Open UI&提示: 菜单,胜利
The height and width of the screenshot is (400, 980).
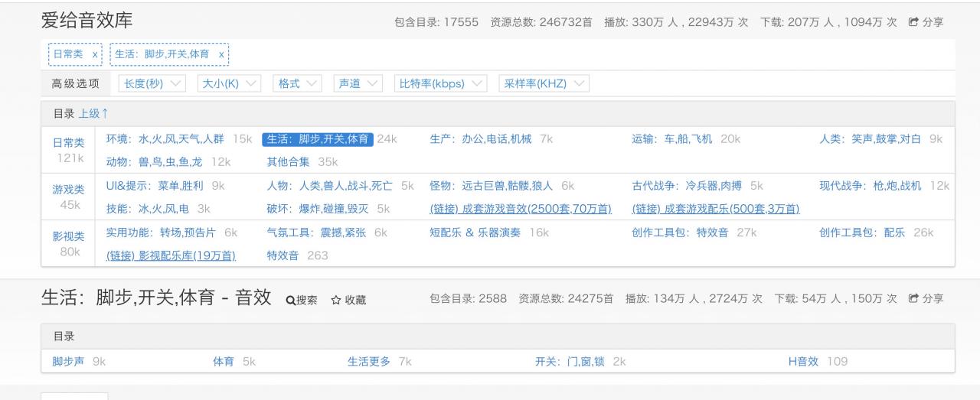point(156,186)
